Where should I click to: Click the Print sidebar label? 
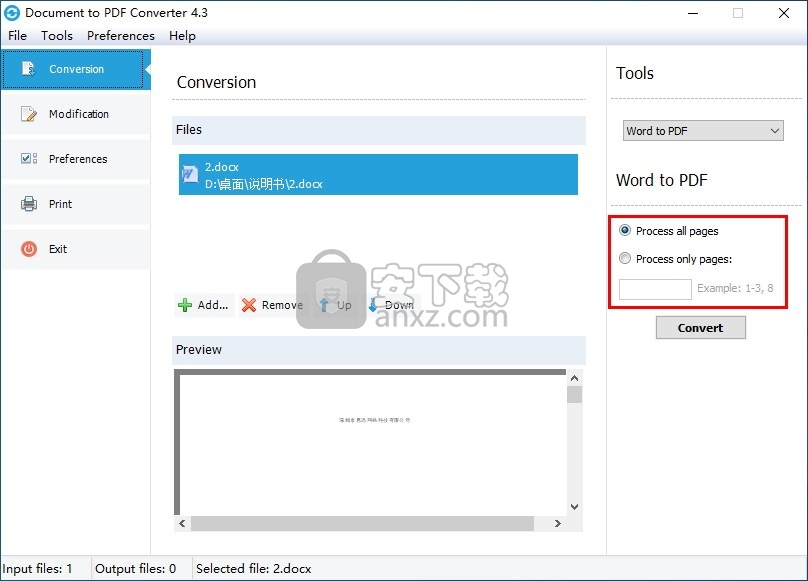tap(60, 204)
